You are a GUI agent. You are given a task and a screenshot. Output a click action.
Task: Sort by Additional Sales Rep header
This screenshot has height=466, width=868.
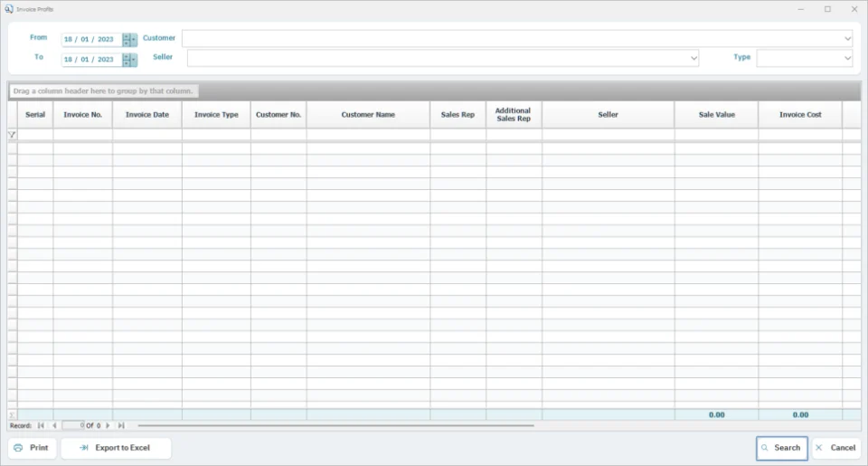[514, 115]
